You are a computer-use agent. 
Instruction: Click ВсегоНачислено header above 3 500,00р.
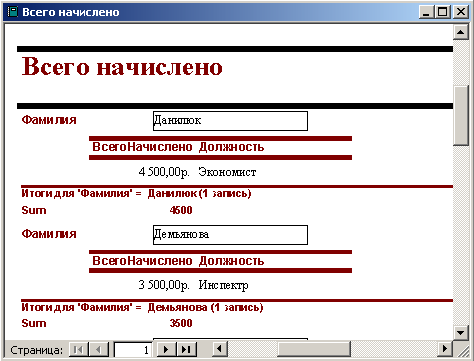[142, 261]
